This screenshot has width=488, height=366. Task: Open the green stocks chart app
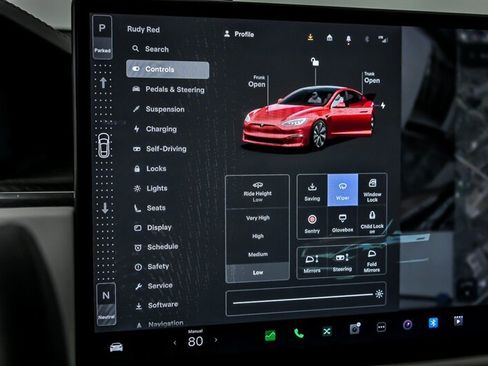(270, 335)
